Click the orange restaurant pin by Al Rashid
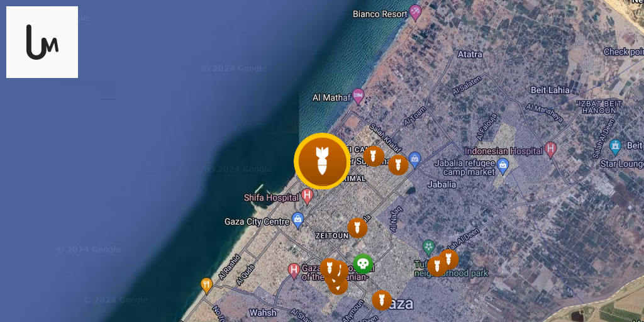Image resolution: width=644 pixels, height=322 pixels. (x=206, y=285)
